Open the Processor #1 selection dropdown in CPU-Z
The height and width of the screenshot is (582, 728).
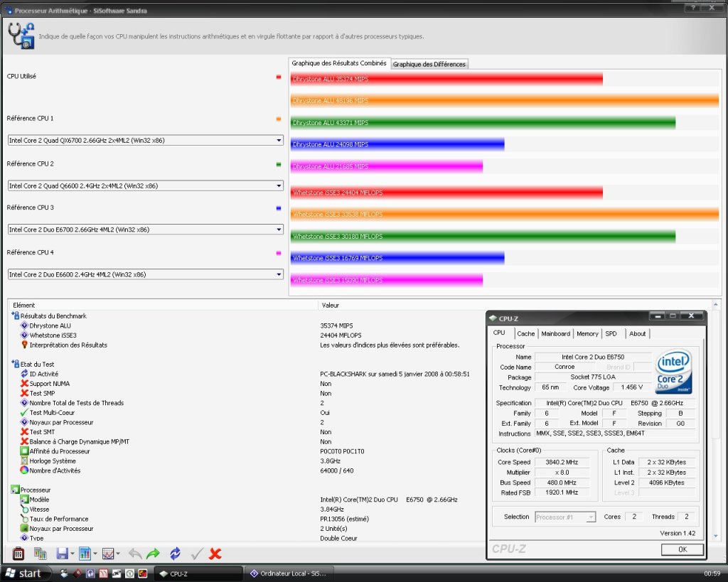click(565, 517)
